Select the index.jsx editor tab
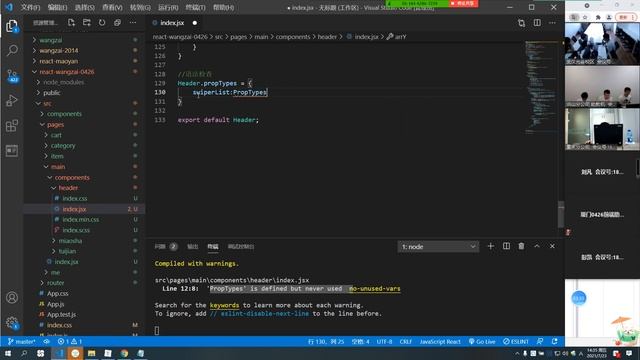640x360 pixels. tap(172, 23)
